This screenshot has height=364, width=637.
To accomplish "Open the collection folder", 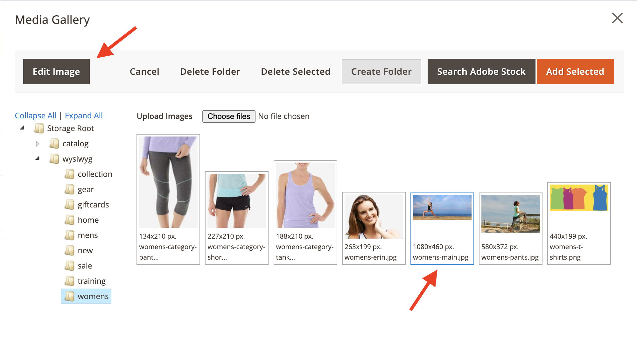I will pos(95,174).
